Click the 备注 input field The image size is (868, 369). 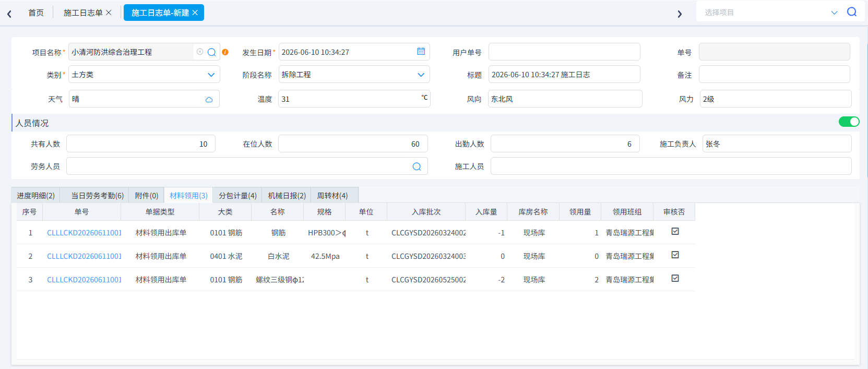[775, 75]
